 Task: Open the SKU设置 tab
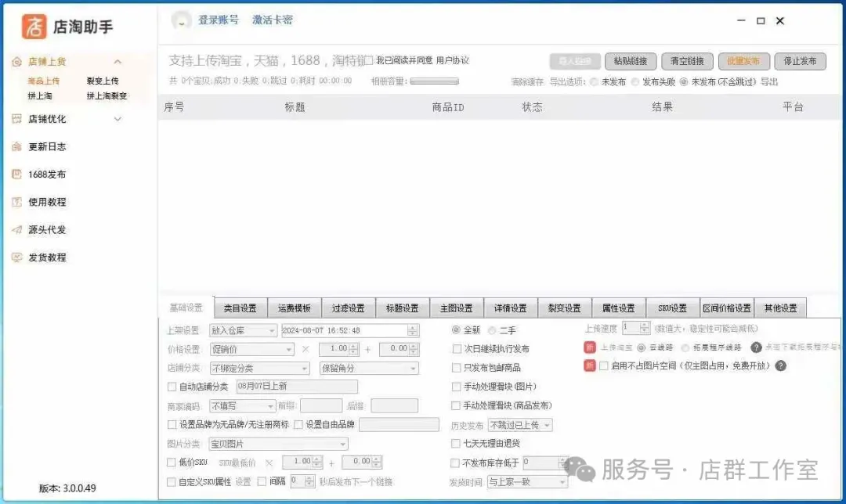tap(672, 308)
